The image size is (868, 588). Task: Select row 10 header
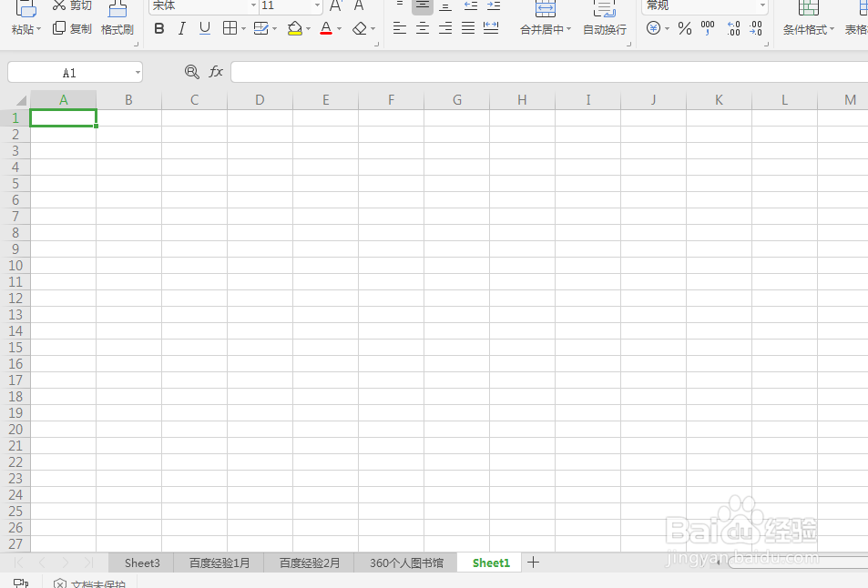(x=15, y=266)
